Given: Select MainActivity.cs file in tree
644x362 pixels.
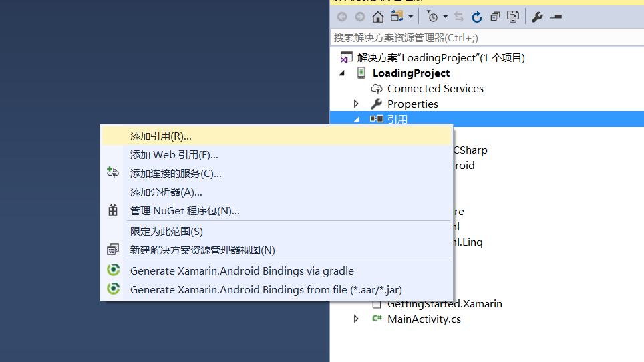Looking at the screenshot, I should (424, 319).
